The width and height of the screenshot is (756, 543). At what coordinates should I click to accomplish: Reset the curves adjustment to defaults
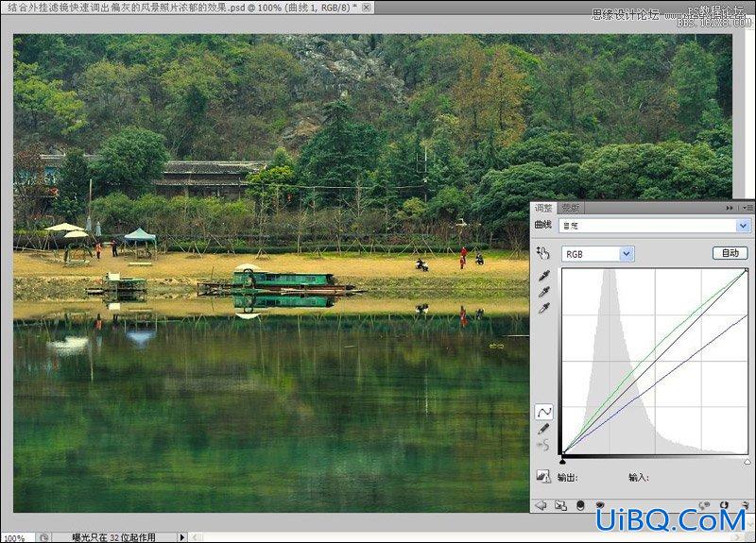click(x=724, y=505)
